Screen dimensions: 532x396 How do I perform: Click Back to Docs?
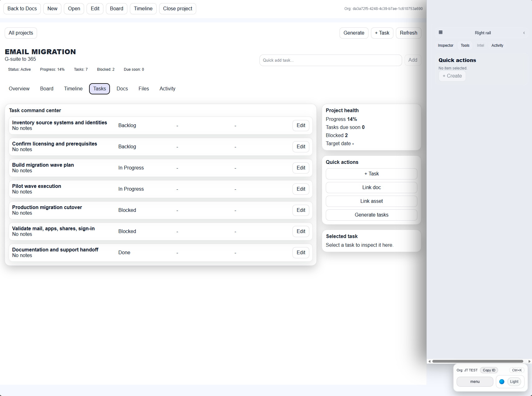[22, 8]
